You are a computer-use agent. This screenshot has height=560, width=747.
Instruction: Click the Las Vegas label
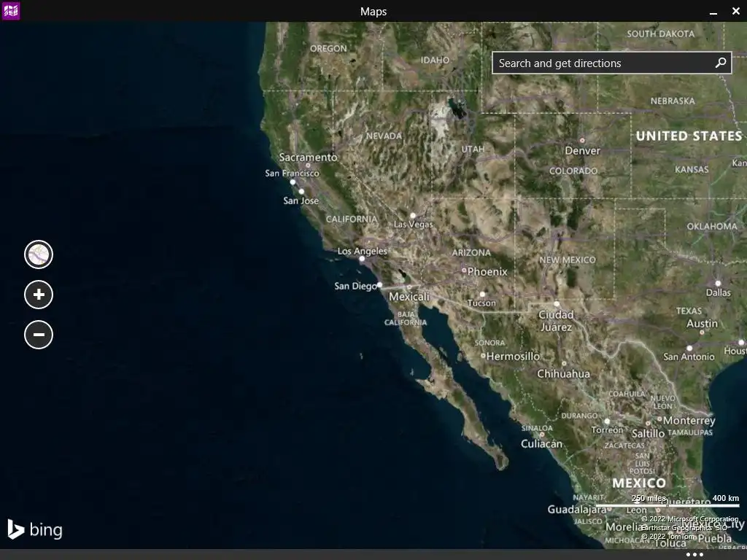tap(413, 225)
